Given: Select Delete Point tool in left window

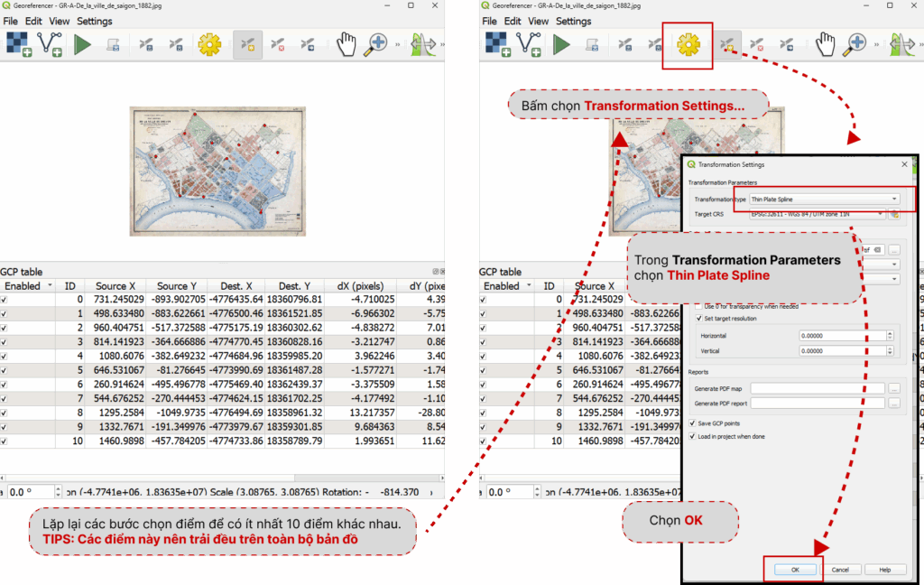Looking at the screenshot, I should tap(278, 45).
